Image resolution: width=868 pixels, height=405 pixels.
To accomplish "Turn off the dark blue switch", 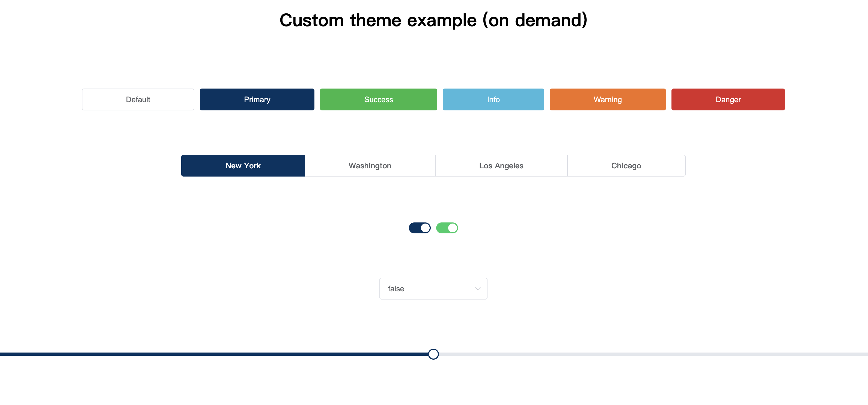I will (420, 228).
